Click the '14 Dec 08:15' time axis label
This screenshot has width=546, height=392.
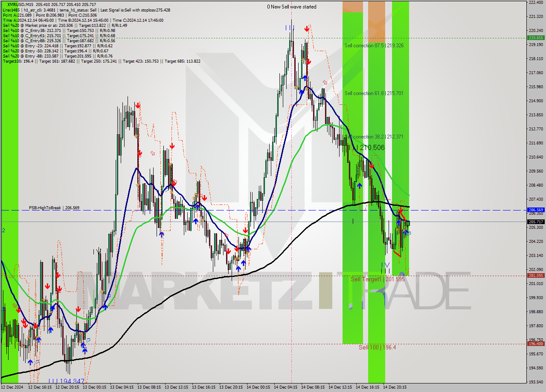(313, 387)
